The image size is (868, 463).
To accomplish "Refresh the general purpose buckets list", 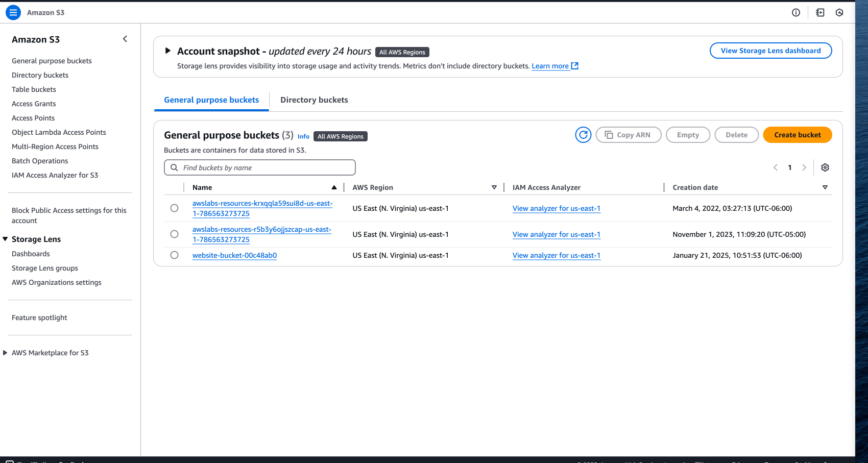I will coord(583,135).
